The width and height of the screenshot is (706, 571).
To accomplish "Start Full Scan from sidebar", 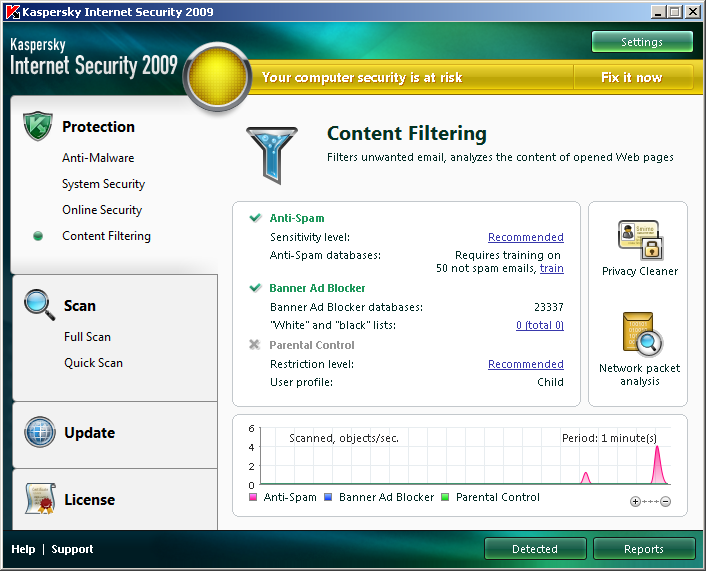I will (x=87, y=337).
